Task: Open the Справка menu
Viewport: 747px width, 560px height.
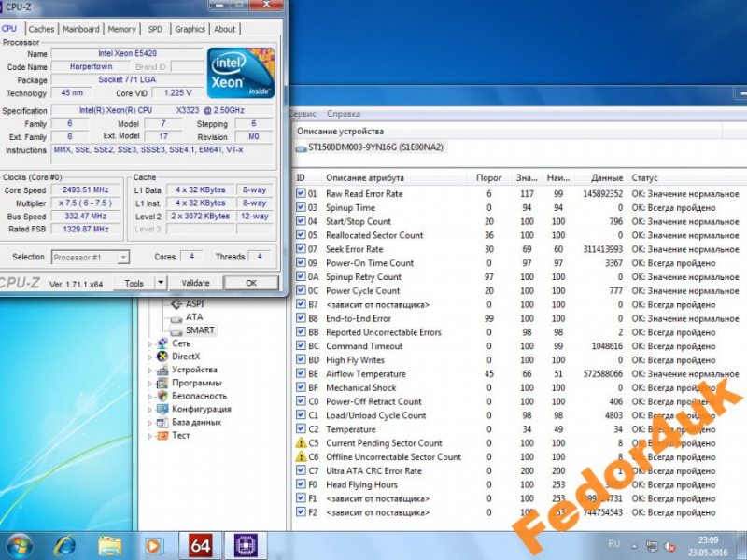Action: pyautogui.click(x=344, y=114)
